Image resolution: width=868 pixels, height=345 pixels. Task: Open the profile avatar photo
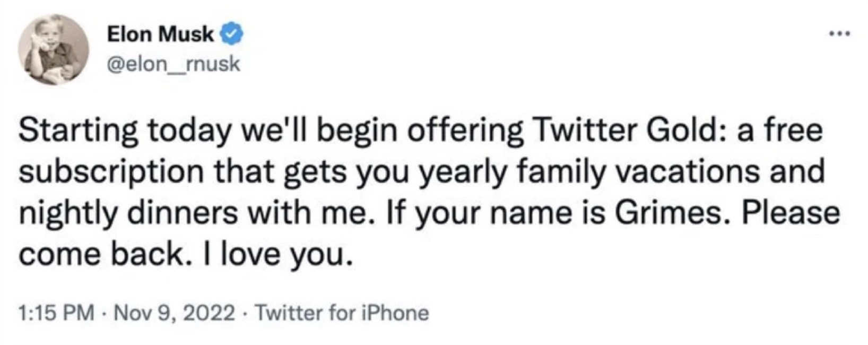pyautogui.click(x=53, y=49)
